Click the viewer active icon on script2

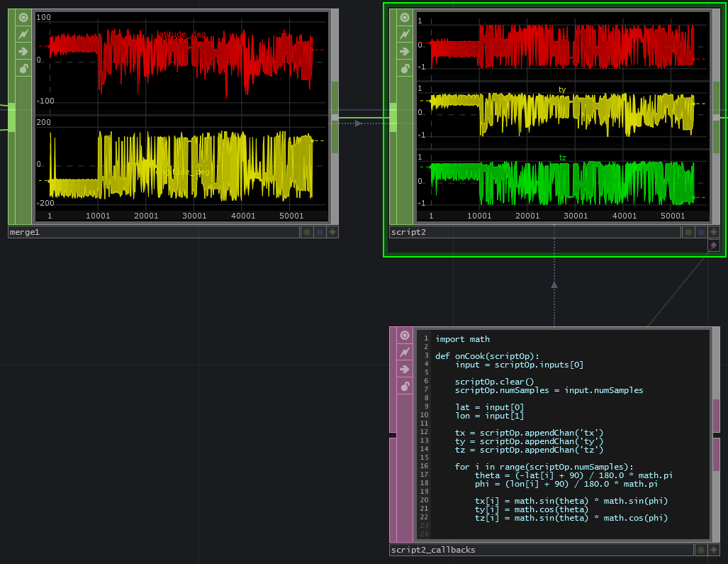[x=405, y=17]
